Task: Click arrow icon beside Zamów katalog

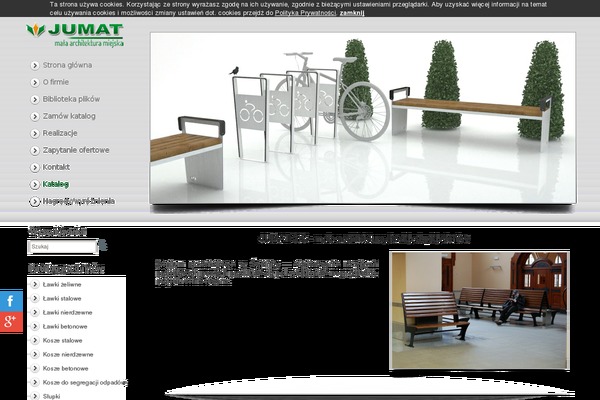Action: tap(35, 116)
